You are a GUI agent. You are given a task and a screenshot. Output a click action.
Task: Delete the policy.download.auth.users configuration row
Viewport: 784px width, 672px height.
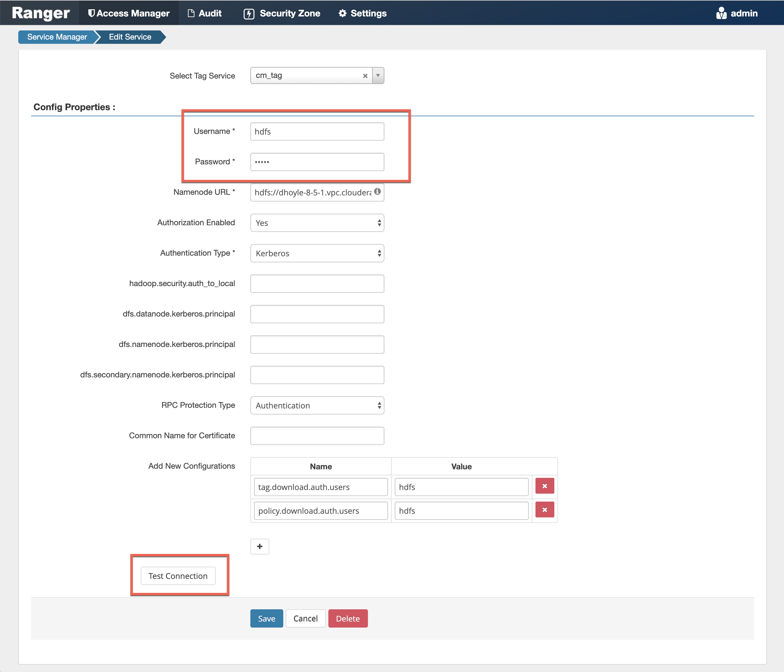pos(545,510)
